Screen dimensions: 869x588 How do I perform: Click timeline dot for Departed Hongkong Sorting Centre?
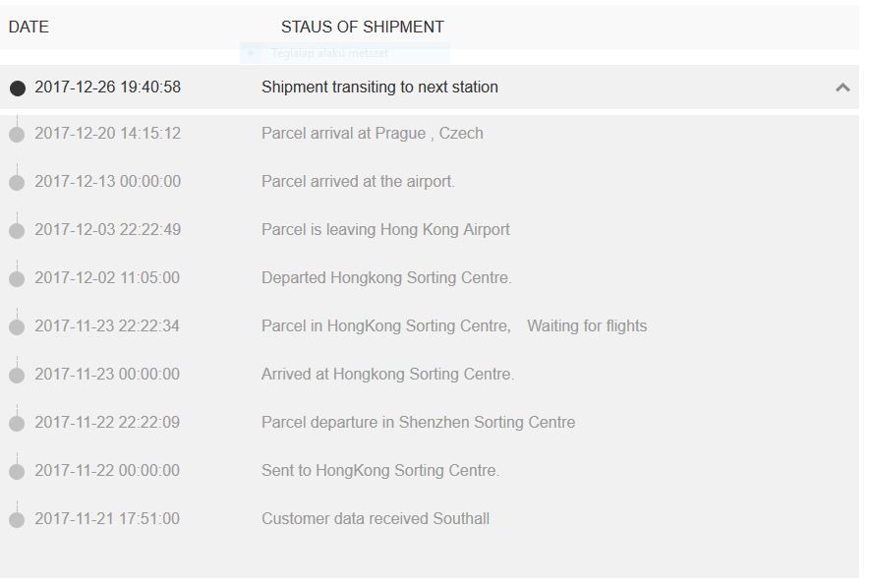tap(17, 279)
